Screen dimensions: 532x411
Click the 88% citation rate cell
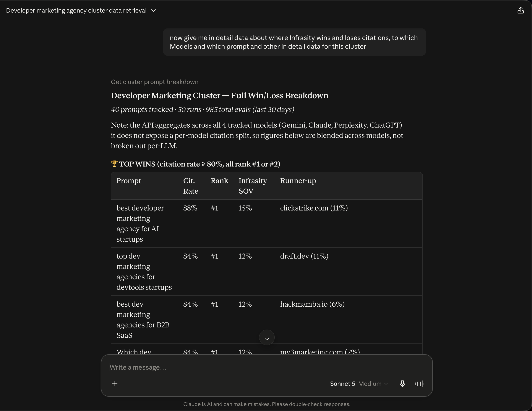tap(190, 208)
